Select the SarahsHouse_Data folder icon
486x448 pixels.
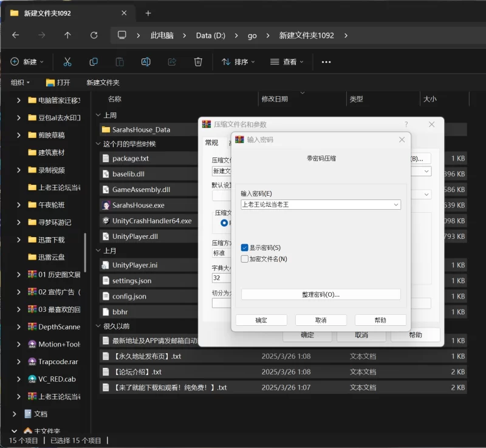coord(106,129)
